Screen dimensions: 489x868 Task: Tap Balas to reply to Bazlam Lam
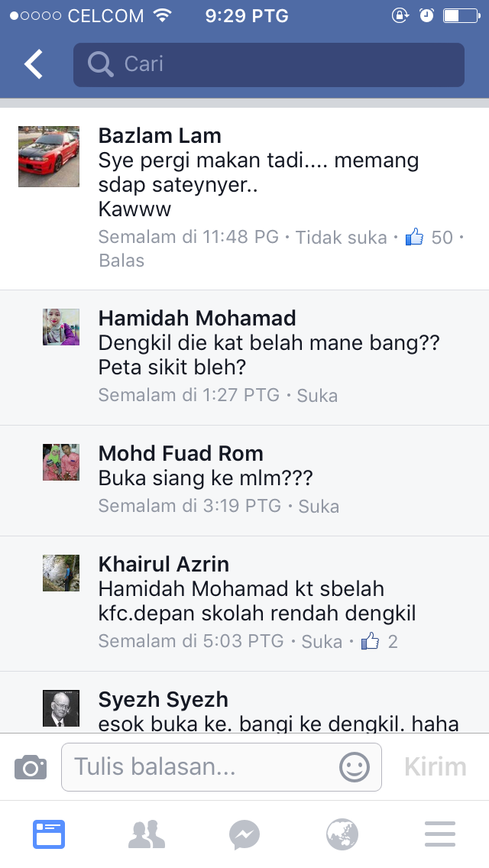tap(121, 261)
